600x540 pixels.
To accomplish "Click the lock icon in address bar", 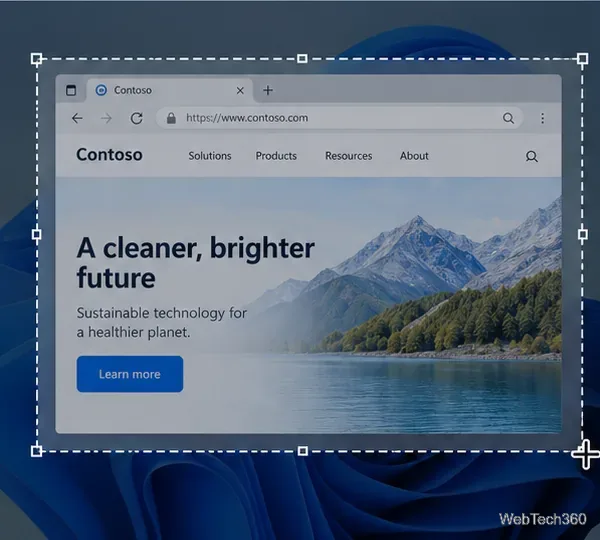I will (171, 118).
